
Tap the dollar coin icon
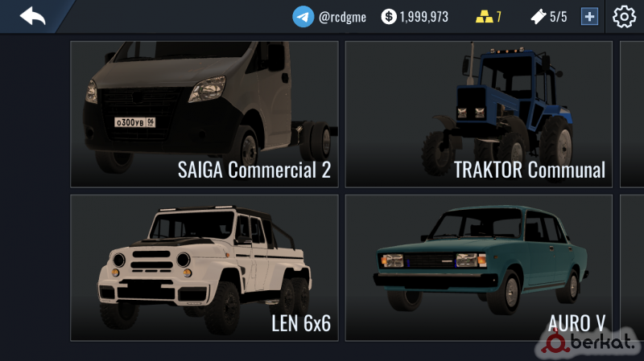point(389,17)
